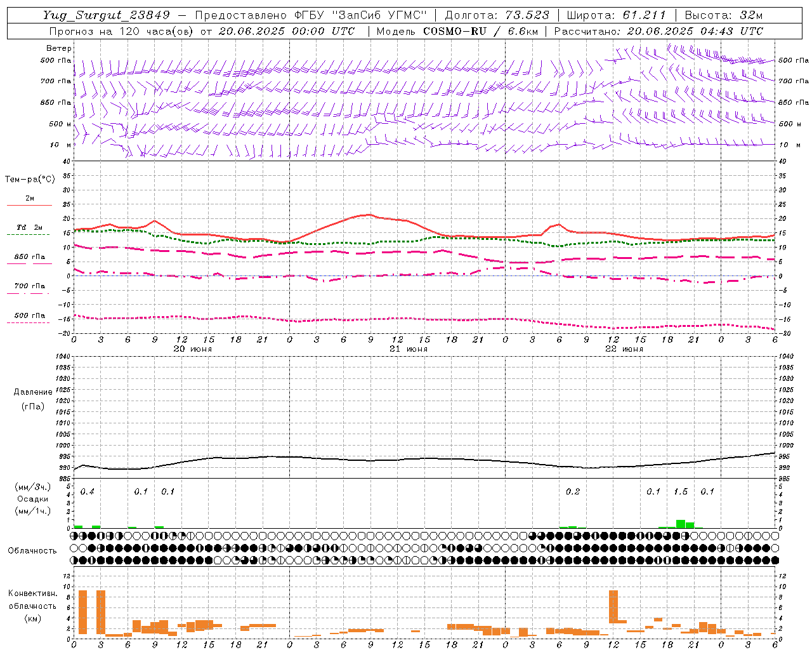The height and width of the screenshot is (650, 812).
Task: Click the 22 июня date label
Action: pos(624,349)
